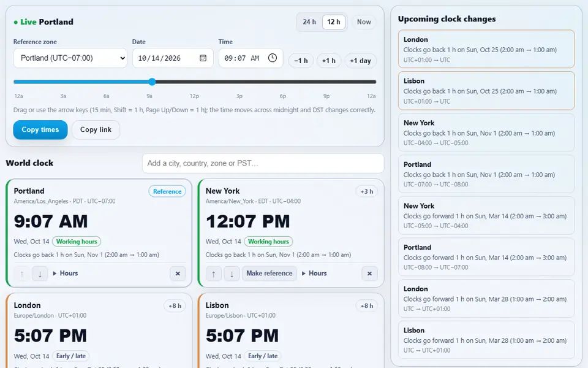
Task: Click Lisbon +8 h offset badge
Action: [x=366, y=305]
